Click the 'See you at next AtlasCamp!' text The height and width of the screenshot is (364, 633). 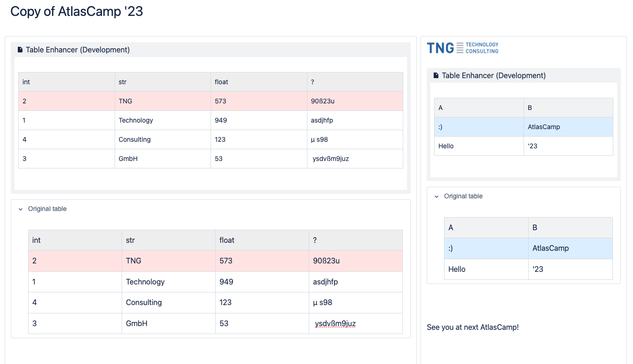pos(473,327)
